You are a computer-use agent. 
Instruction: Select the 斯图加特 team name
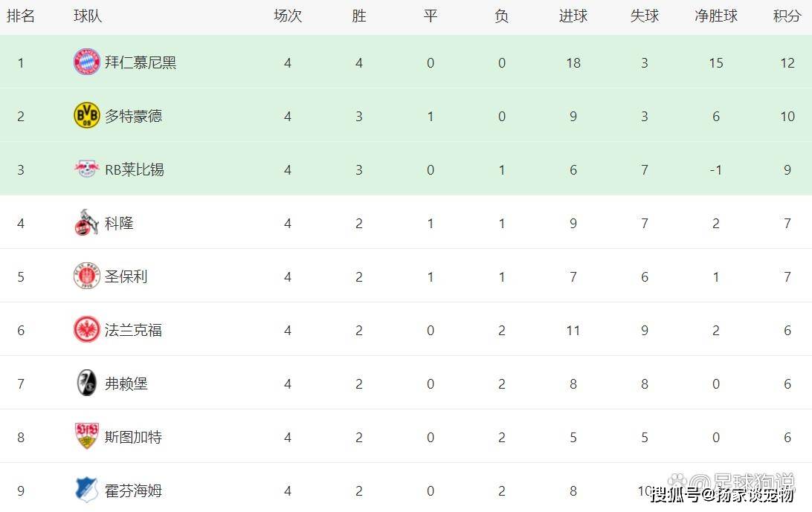[133, 437]
